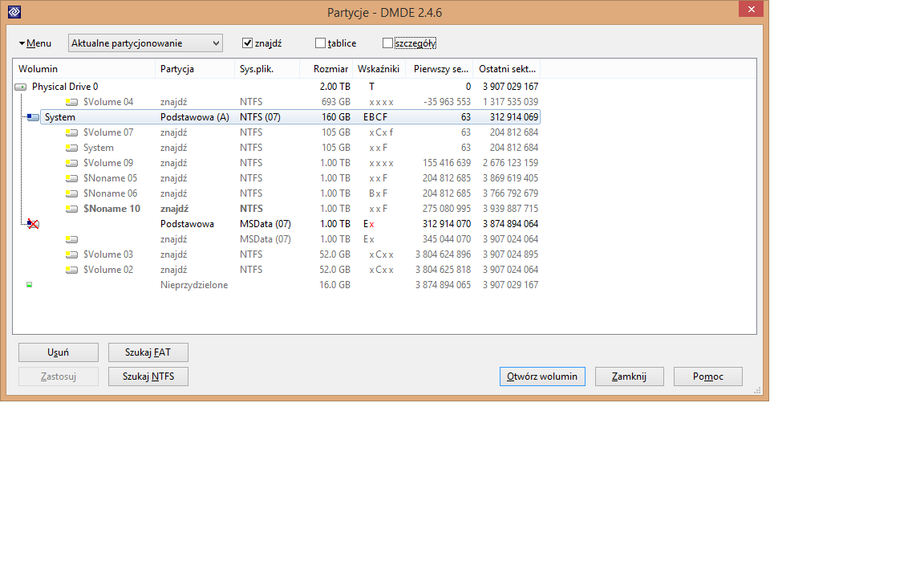The width and height of the screenshot is (924, 578).
Task: Select the '$Noname 05' row text
Action: pos(110,178)
